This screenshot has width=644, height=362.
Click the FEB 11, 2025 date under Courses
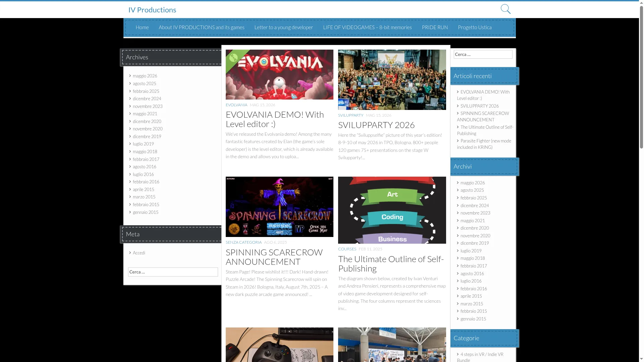[370, 249]
